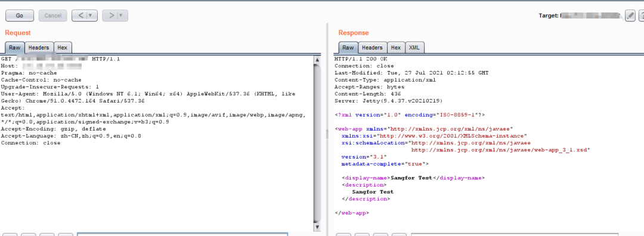Click the 'Last-Modified: Tue, 27 Jul 2021' line
Viewport: 644px width, 236px height.
411,73
